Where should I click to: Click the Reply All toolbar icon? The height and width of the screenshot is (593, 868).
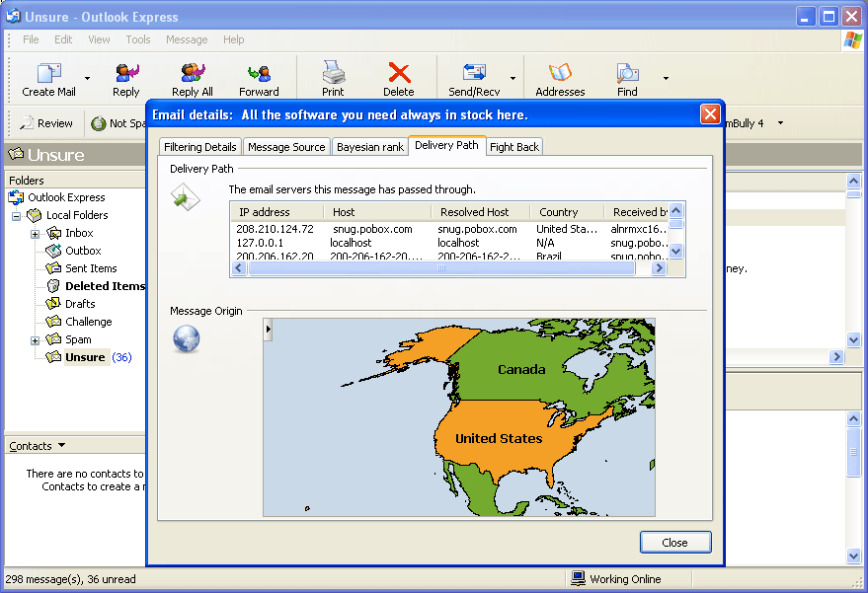193,74
